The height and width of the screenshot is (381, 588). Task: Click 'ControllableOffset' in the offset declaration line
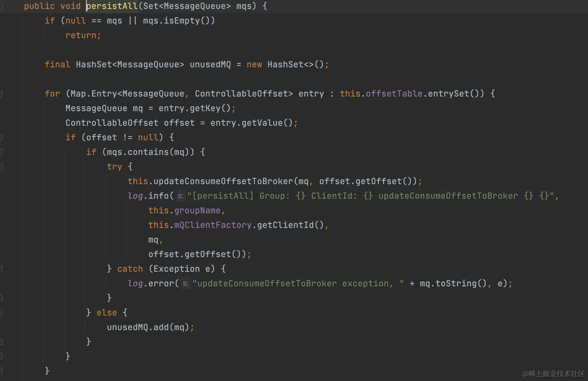coord(112,123)
